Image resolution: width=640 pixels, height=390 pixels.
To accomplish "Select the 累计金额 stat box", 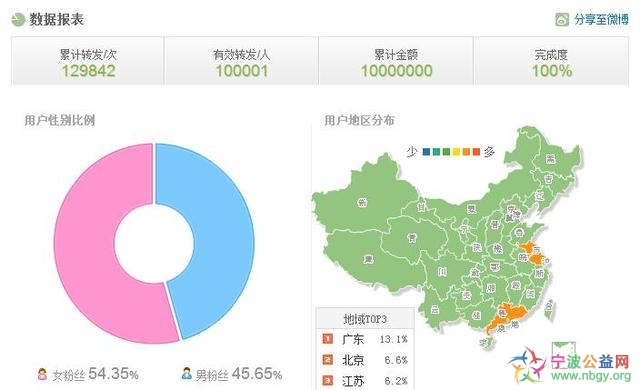I will click(396, 61).
